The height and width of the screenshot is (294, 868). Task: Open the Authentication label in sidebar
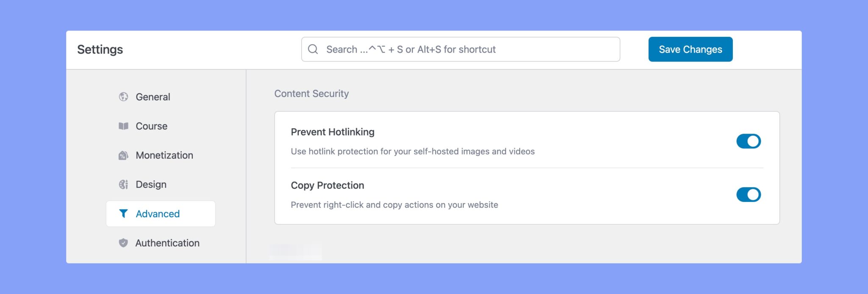click(x=167, y=243)
